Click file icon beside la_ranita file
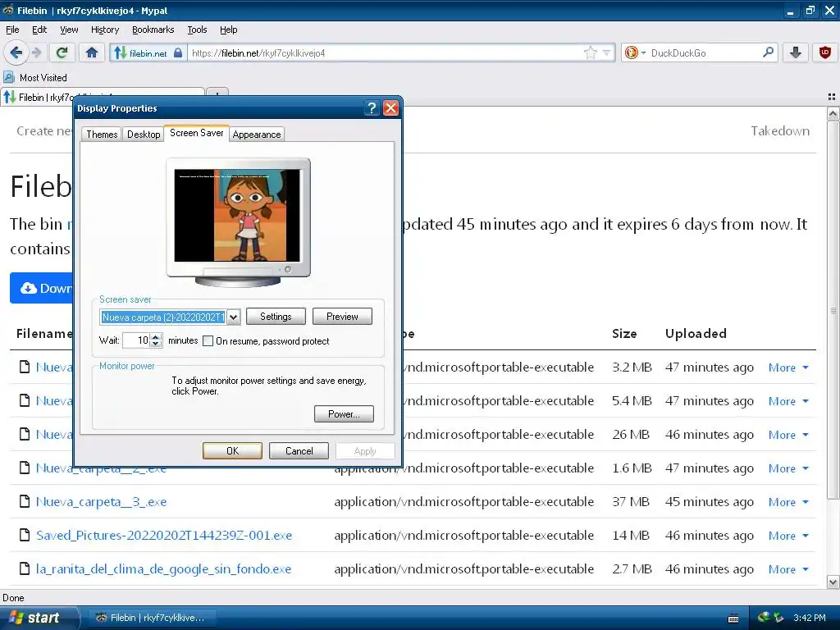The image size is (840, 630). [x=24, y=568]
